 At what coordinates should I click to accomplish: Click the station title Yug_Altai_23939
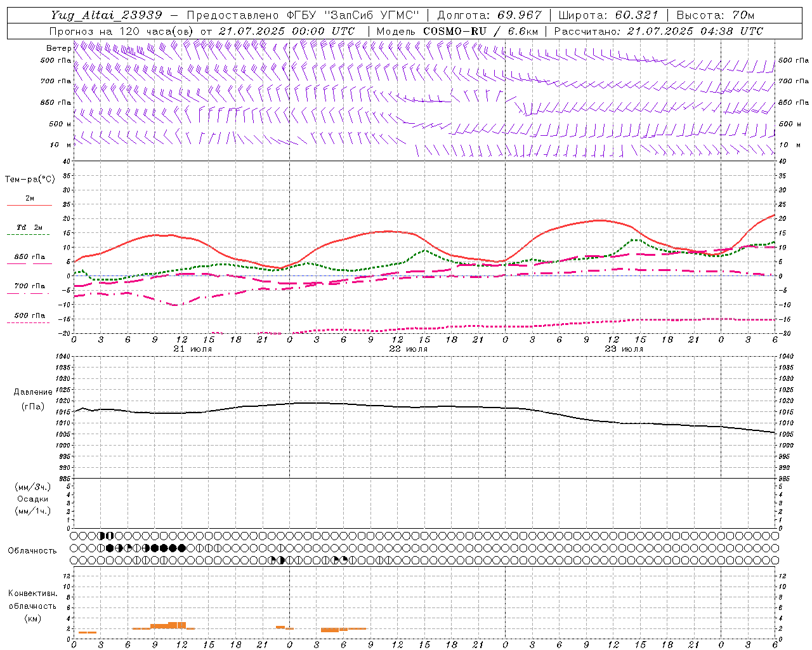106,15
